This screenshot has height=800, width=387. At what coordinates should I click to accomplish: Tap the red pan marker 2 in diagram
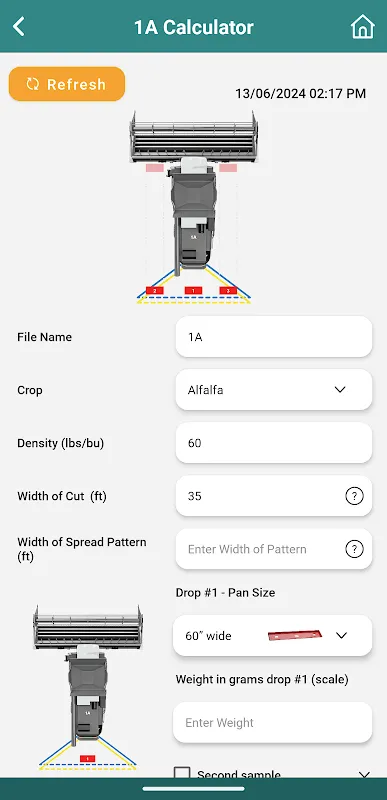tap(154, 290)
